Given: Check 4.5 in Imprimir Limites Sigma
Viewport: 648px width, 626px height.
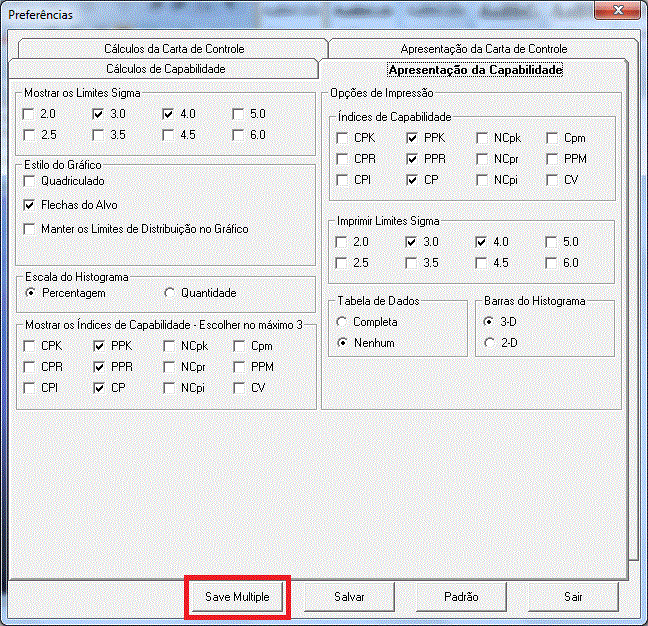Looking at the screenshot, I should coord(481,263).
